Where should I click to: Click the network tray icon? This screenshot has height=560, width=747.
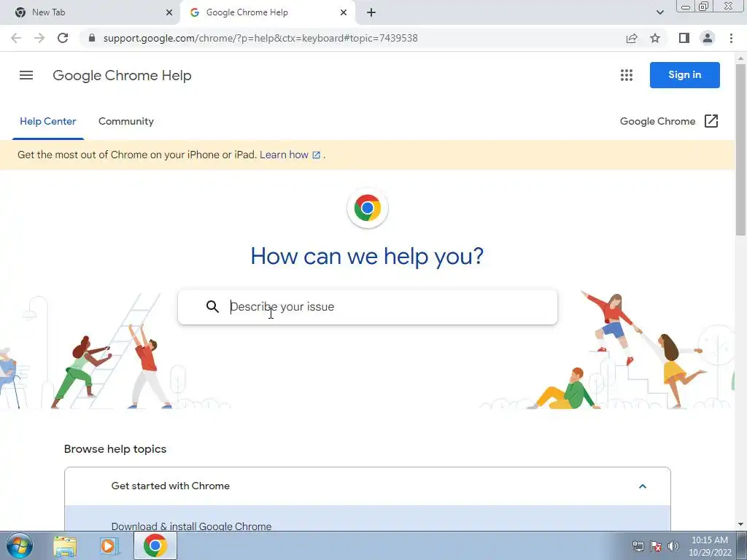638,546
